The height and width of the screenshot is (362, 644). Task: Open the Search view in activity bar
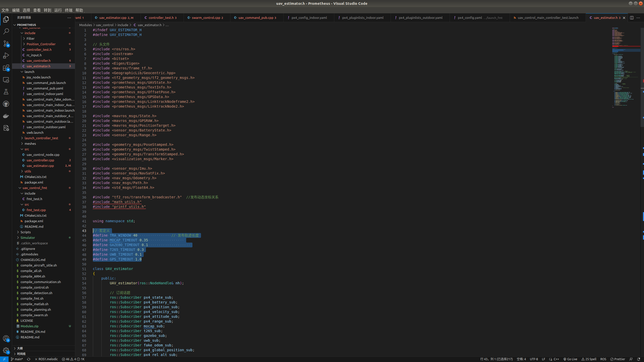point(6,32)
